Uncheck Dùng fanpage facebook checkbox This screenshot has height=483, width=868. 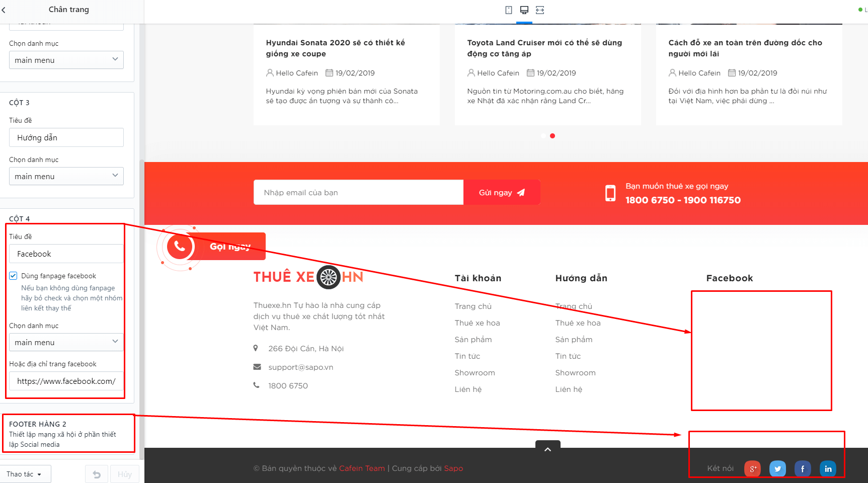13,276
